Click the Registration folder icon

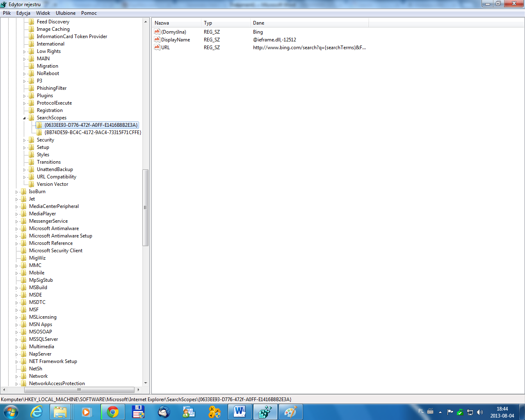click(x=32, y=110)
